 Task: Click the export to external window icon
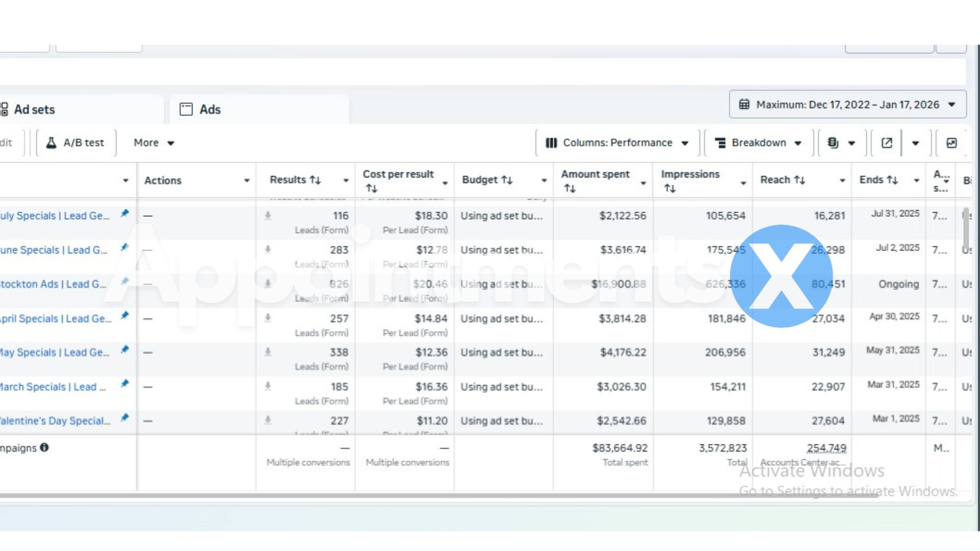886,143
